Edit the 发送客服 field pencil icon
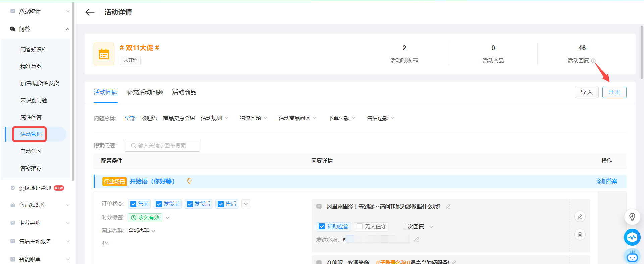 (417, 239)
